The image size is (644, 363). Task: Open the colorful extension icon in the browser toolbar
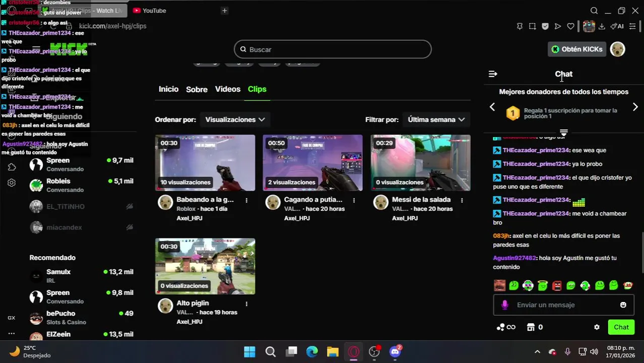click(x=589, y=26)
